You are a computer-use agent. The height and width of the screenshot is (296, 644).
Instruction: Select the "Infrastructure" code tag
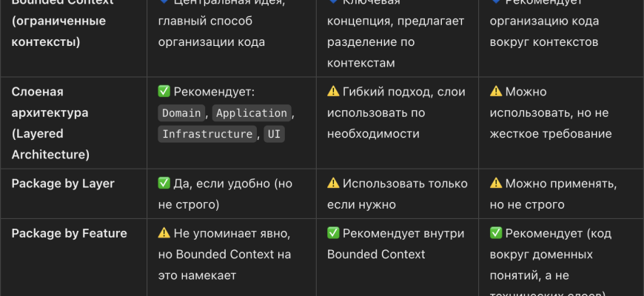click(x=207, y=135)
